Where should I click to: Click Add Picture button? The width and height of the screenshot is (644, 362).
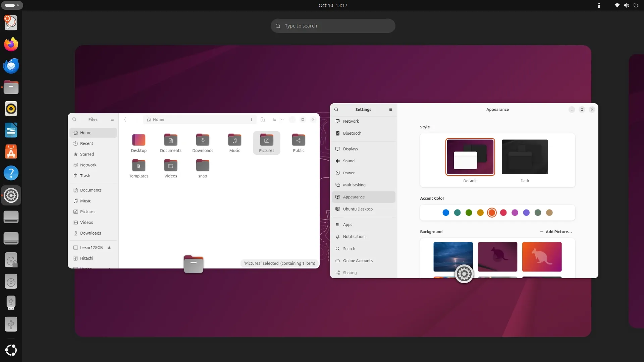(556, 232)
